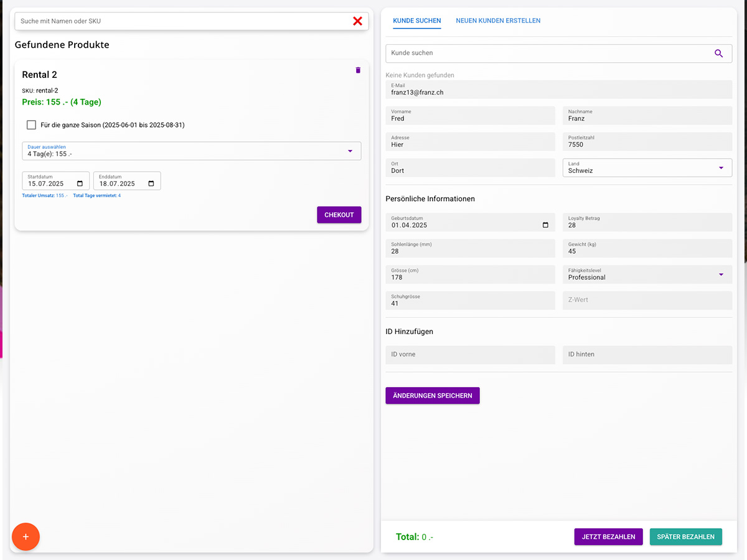Image resolution: width=747 pixels, height=560 pixels.
Task: Open calendar picker for Geburtsdatum
Action: point(545,225)
